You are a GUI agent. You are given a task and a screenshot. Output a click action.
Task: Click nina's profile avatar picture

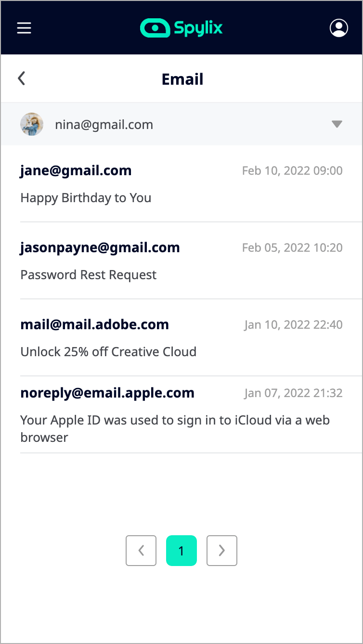[x=32, y=125]
